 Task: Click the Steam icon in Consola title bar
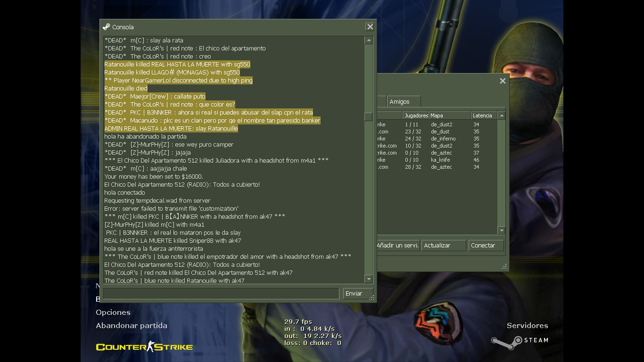tap(106, 27)
